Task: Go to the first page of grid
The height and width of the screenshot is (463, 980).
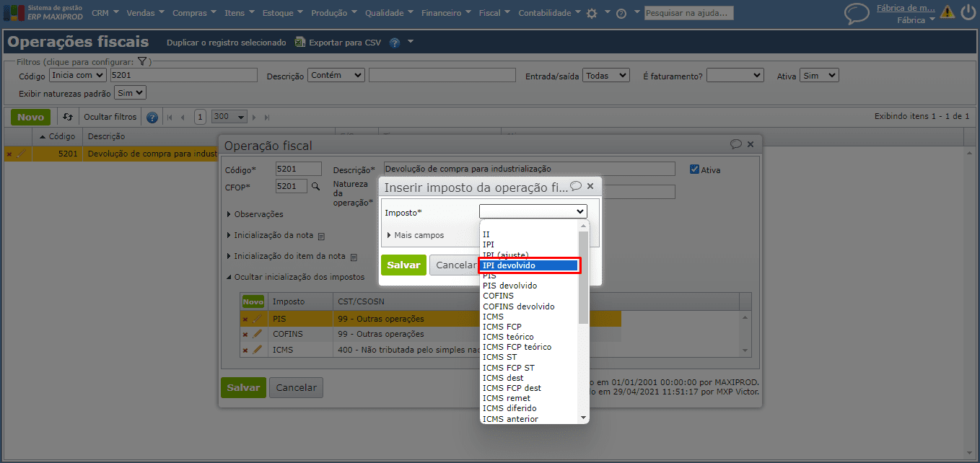Action: click(170, 117)
